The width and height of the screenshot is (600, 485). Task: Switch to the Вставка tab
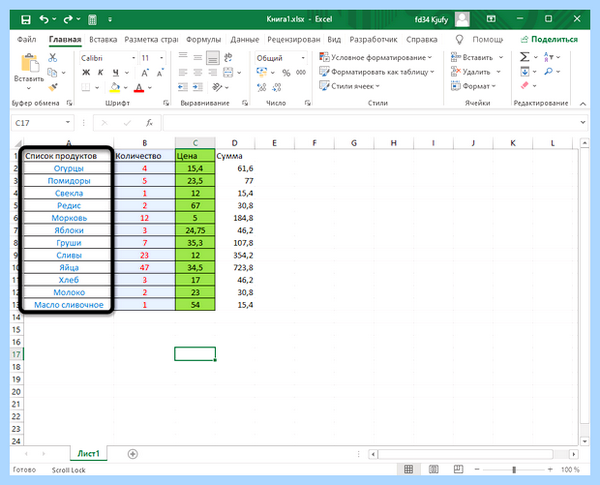click(x=103, y=39)
